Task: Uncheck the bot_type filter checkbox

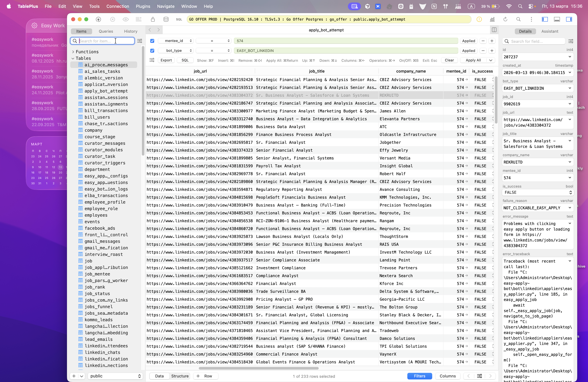Action: click(x=152, y=51)
